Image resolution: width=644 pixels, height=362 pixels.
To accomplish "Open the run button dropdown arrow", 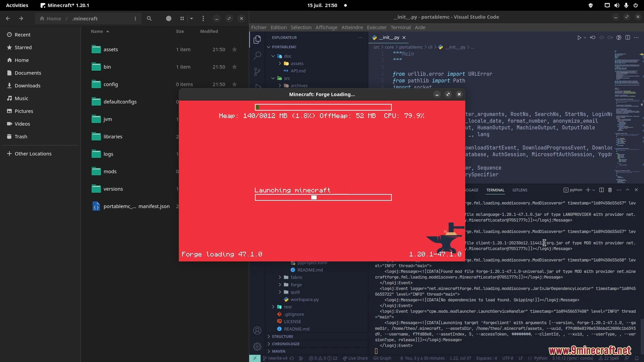I will [x=585, y=38].
